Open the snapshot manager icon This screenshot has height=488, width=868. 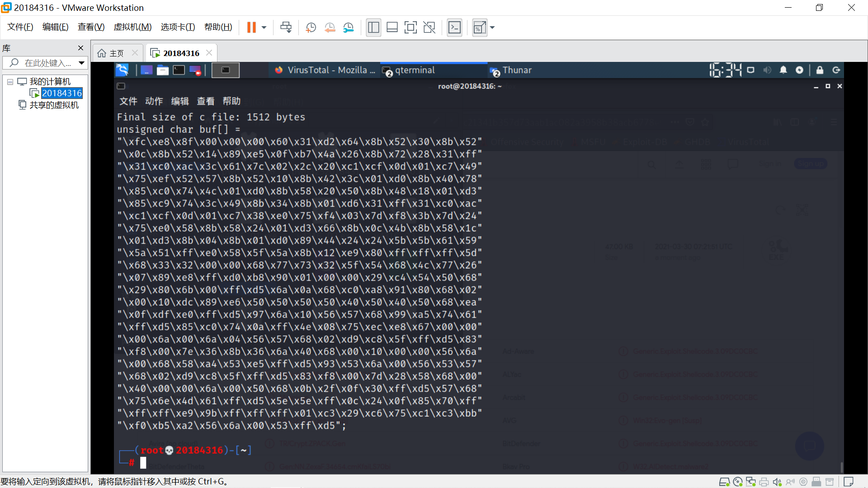348,28
